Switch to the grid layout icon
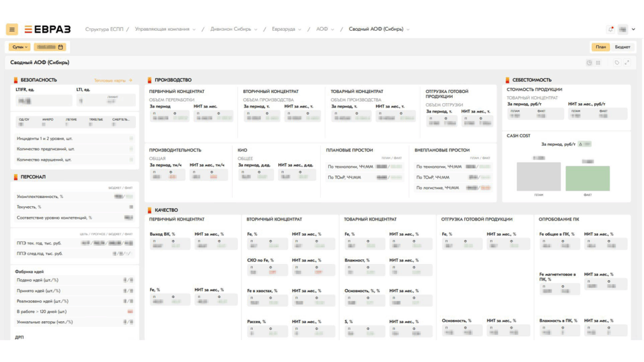 (x=598, y=63)
